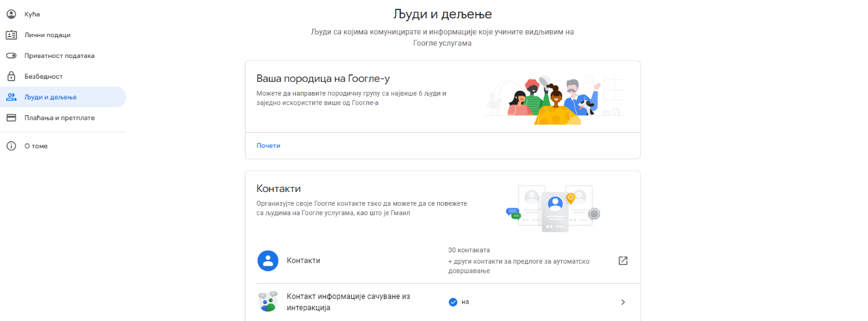Open Приватност података page
The image size is (868, 321).
coord(63,55)
